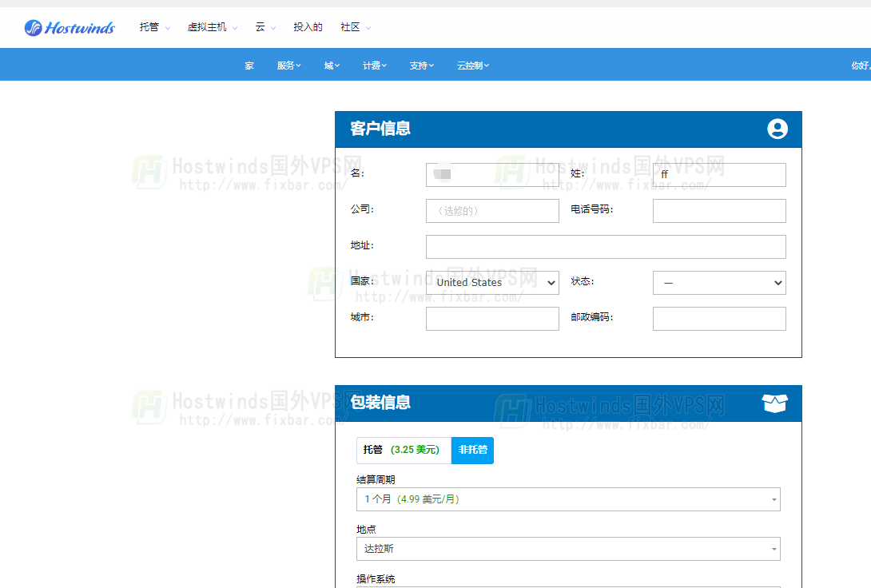This screenshot has height=588, width=871.
Task: Click the 客户信息 section heading
Action: click(380, 129)
